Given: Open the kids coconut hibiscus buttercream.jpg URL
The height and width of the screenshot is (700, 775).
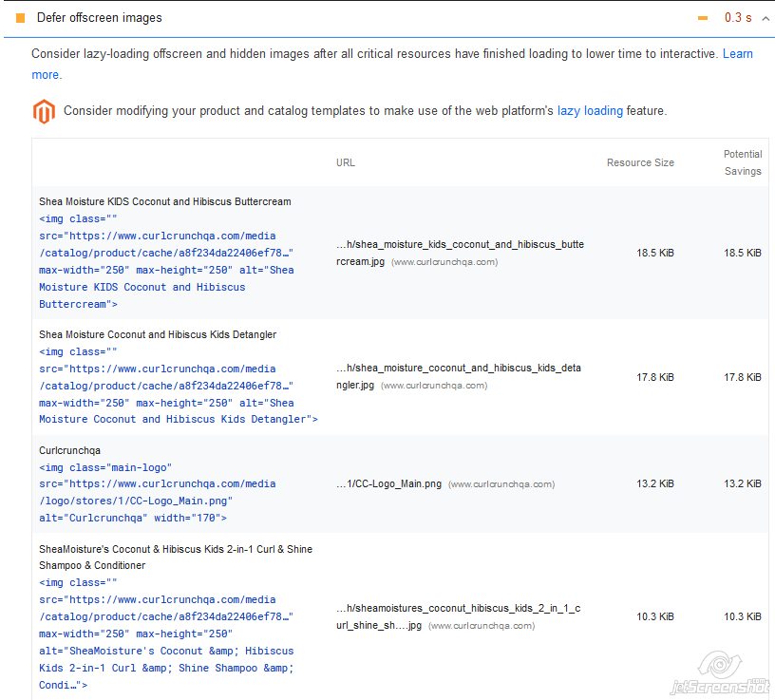Looking at the screenshot, I should (460, 253).
